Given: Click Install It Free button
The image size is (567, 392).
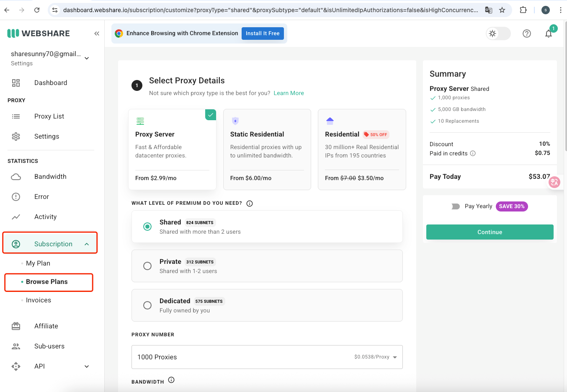Looking at the screenshot, I should [263, 34].
